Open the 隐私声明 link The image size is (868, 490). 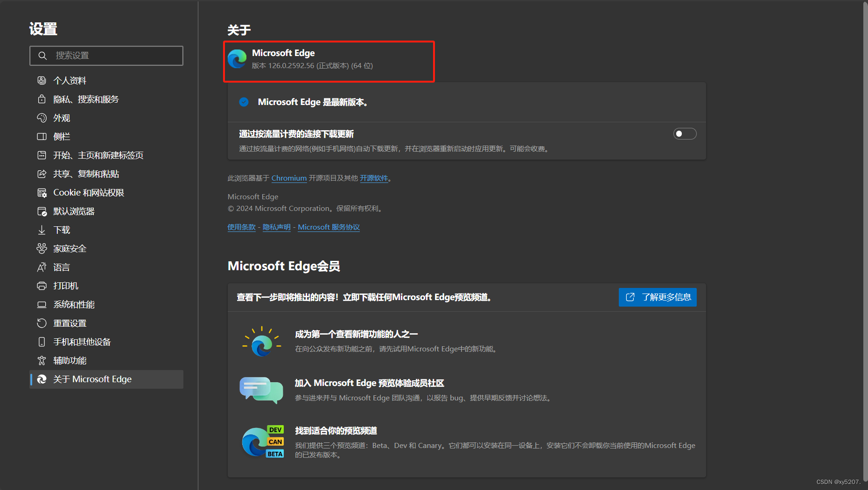pos(276,227)
